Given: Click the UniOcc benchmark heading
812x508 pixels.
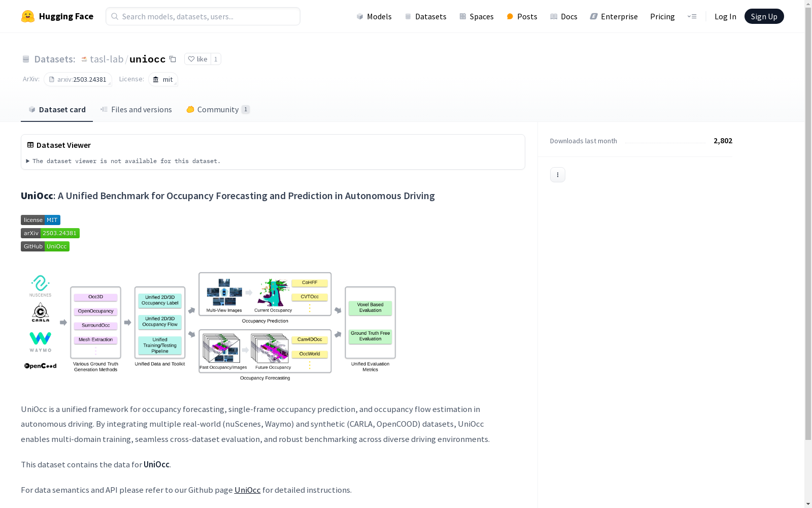Looking at the screenshot, I should click(228, 196).
